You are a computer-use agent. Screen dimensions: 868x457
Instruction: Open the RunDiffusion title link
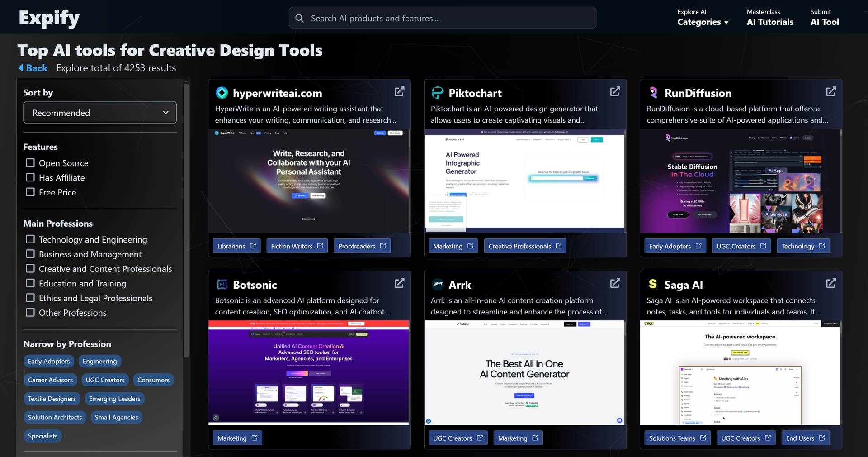click(698, 93)
